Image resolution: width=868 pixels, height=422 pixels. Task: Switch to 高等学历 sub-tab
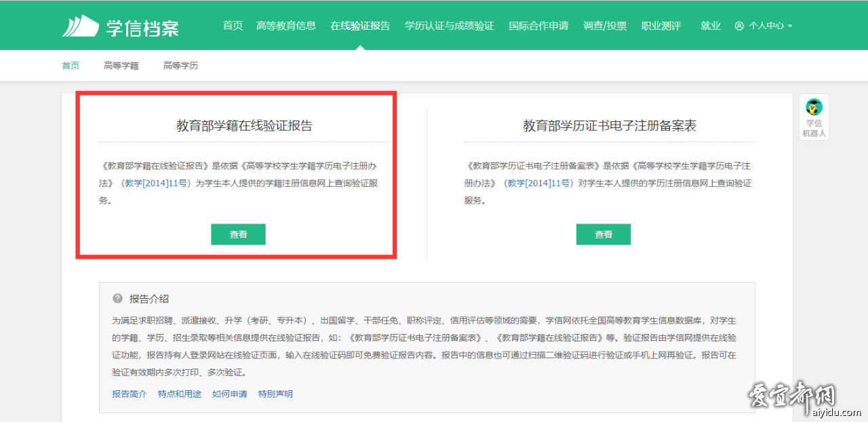tap(180, 66)
